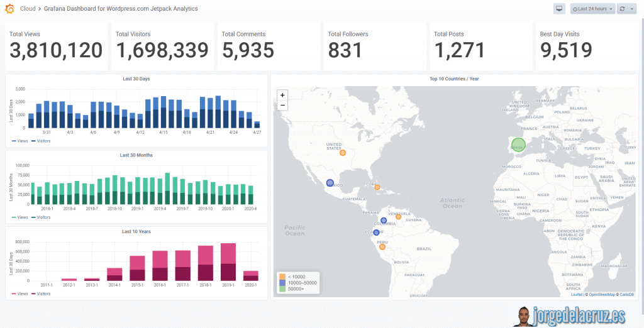The height and width of the screenshot is (328, 644).
Task: Click the Cloud breadcrumb folder link
Action: (x=28, y=9)
